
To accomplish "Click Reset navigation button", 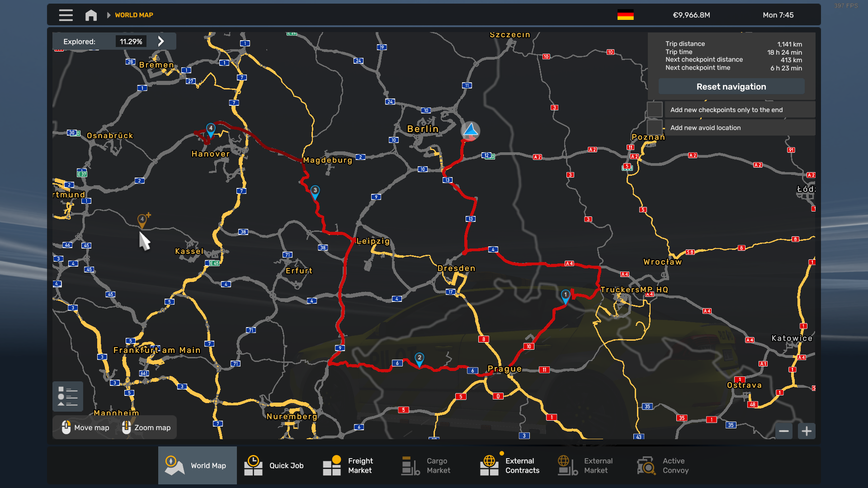I will pos(731,86).
